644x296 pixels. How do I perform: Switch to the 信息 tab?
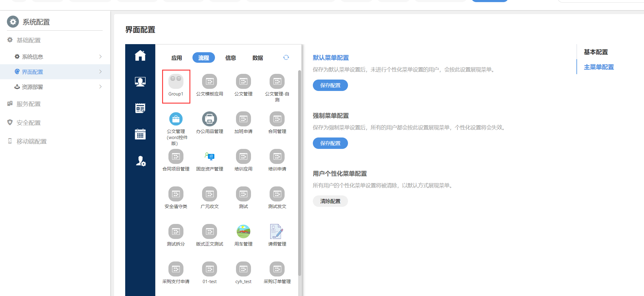click(231, 58)
